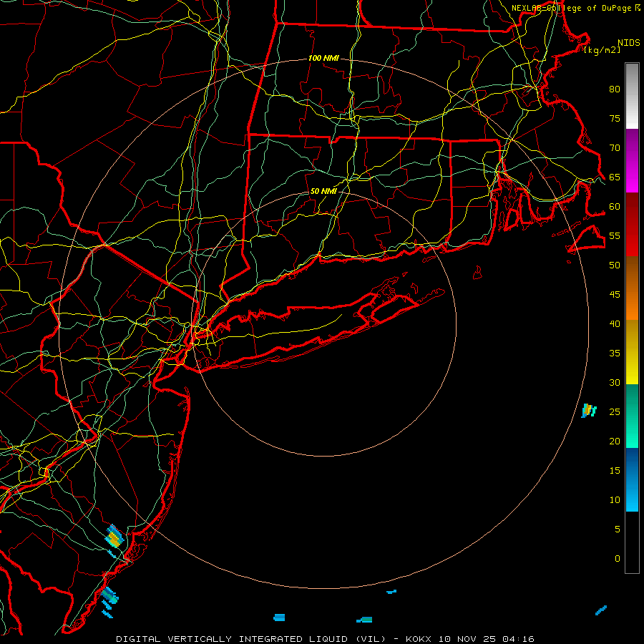Select the "20" value on the color scale

(615, 441)
